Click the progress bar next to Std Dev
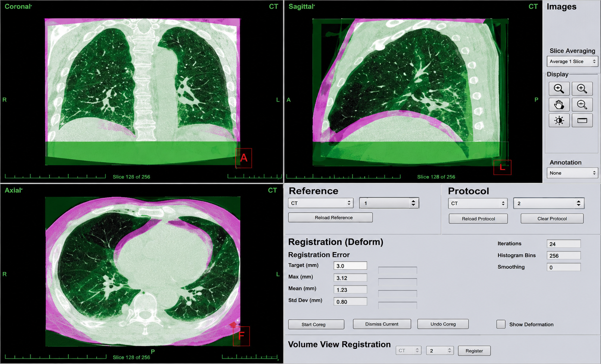 [x=398, y=305]
